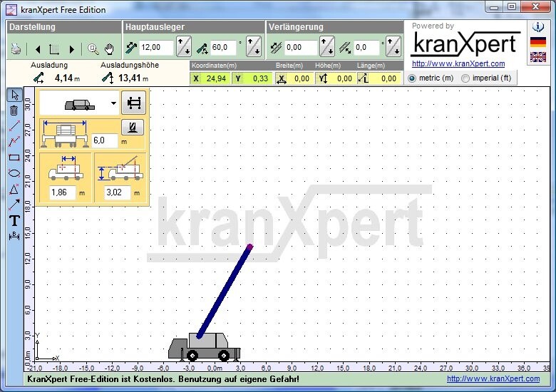The height and width of the screenshot is (392, 556).
Task: Click the right arrow in Darstellung toolbar
Action: click(71, 49)
